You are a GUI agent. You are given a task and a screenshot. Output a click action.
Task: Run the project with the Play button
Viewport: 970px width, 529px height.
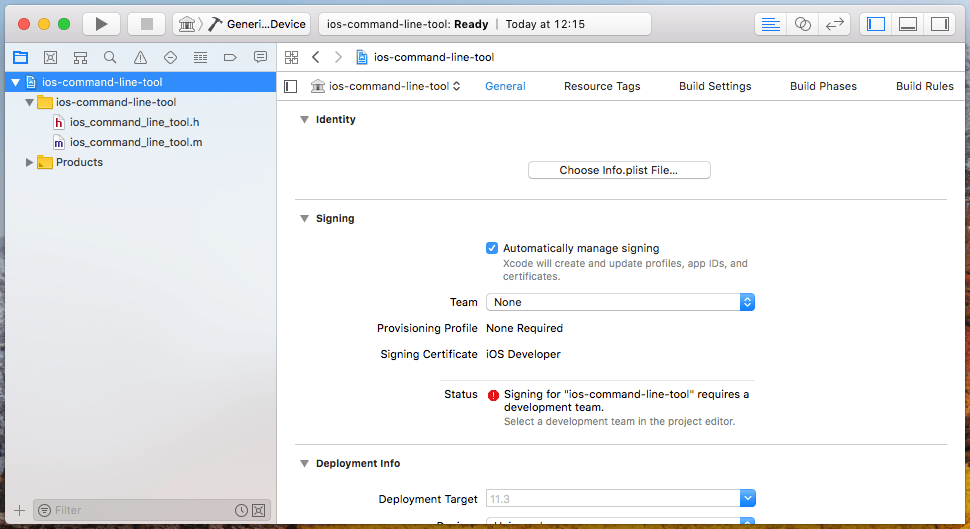coord(101,24)
